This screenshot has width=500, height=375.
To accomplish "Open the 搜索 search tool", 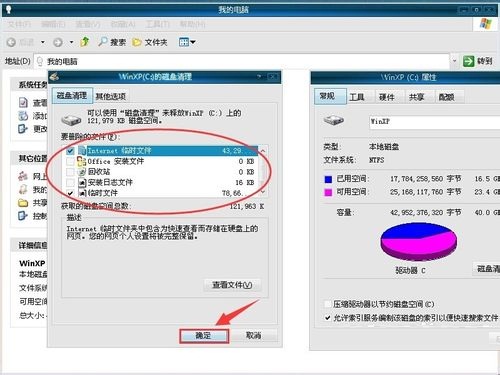I will [112, 42].
